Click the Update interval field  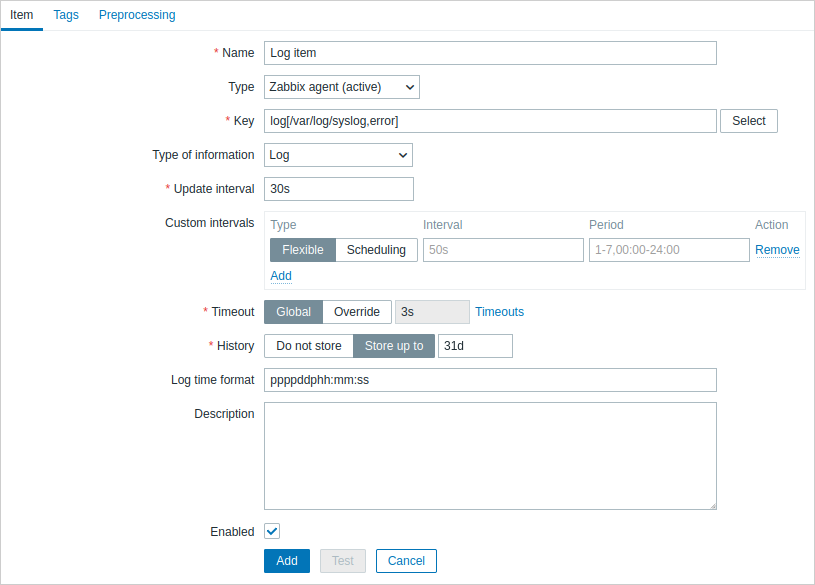point(339,189)
